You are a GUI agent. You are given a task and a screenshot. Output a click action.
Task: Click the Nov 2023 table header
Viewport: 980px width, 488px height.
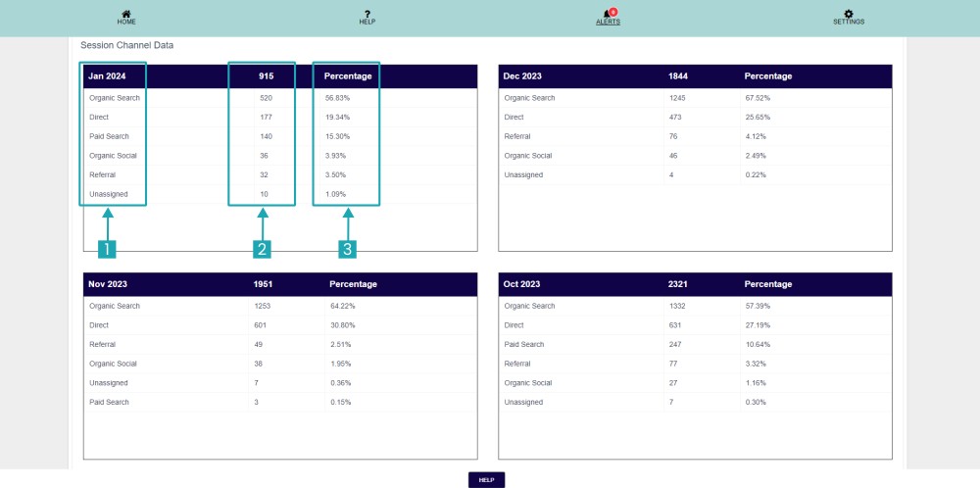coord(108,284)
